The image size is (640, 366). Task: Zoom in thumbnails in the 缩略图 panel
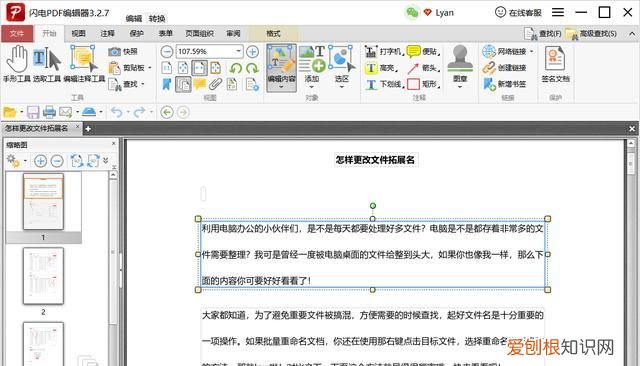click(x=40, y=161)
